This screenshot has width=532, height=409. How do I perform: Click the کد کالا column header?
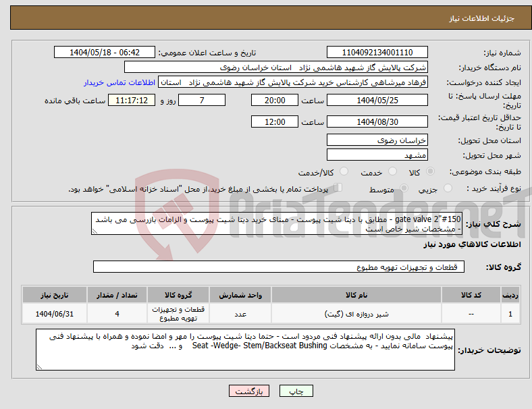point(471,295)
